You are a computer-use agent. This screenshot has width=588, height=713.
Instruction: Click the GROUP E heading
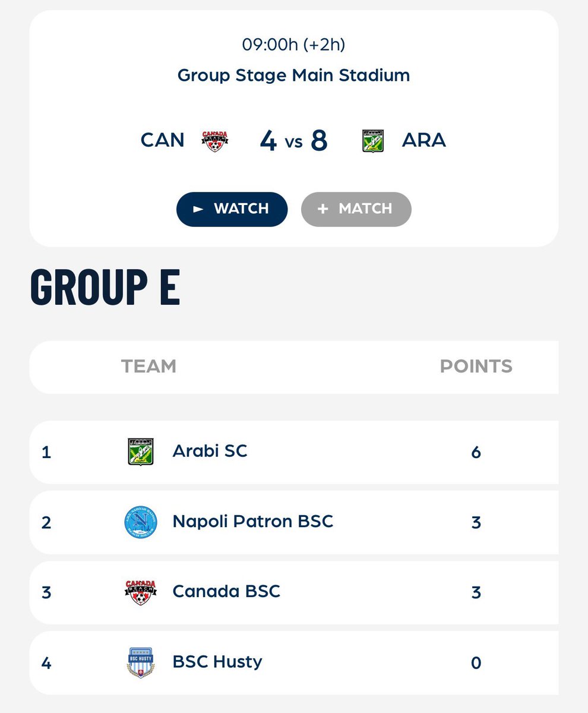[x=105, y=288]
